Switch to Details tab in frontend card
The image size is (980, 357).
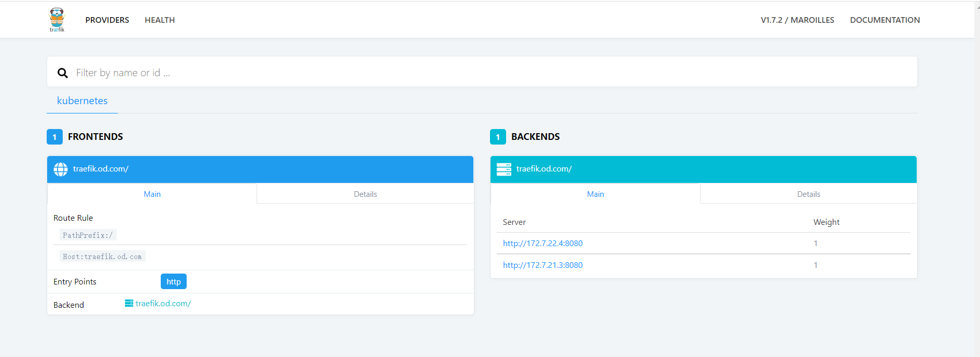(366, 194)
